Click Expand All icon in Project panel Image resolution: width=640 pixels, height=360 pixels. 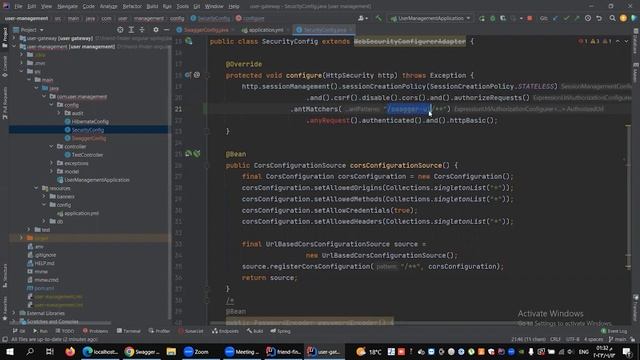click(131, 30)
